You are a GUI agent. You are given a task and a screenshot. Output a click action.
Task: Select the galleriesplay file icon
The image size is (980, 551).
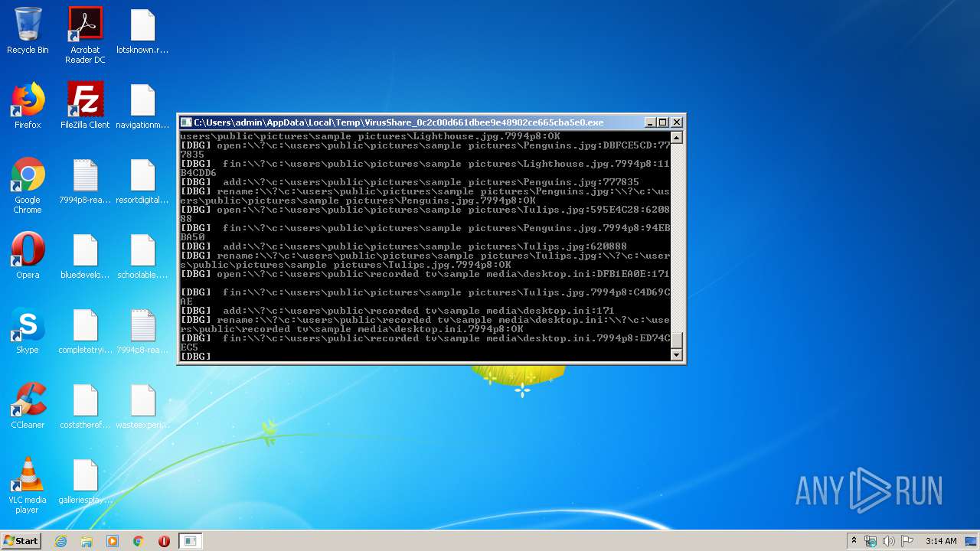click(85, 481)
